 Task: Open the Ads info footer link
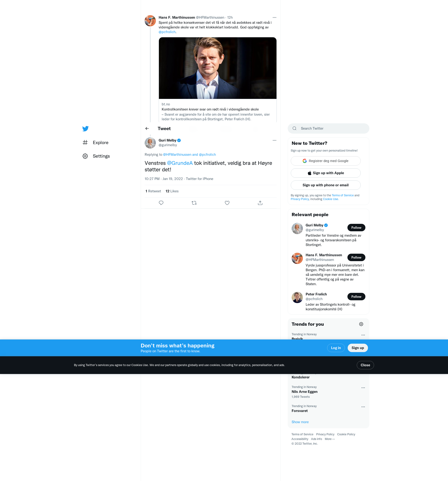(x=316, y=439)
